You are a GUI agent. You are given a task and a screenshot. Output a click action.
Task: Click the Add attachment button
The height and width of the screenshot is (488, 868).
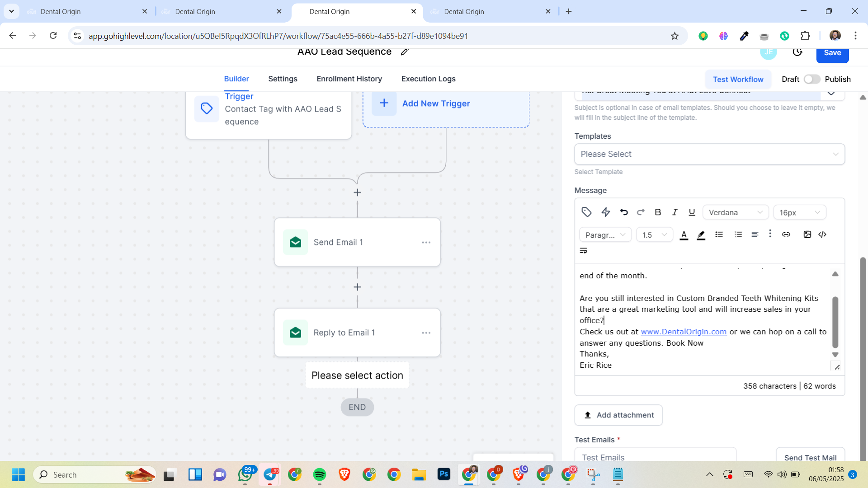point(618,415)
